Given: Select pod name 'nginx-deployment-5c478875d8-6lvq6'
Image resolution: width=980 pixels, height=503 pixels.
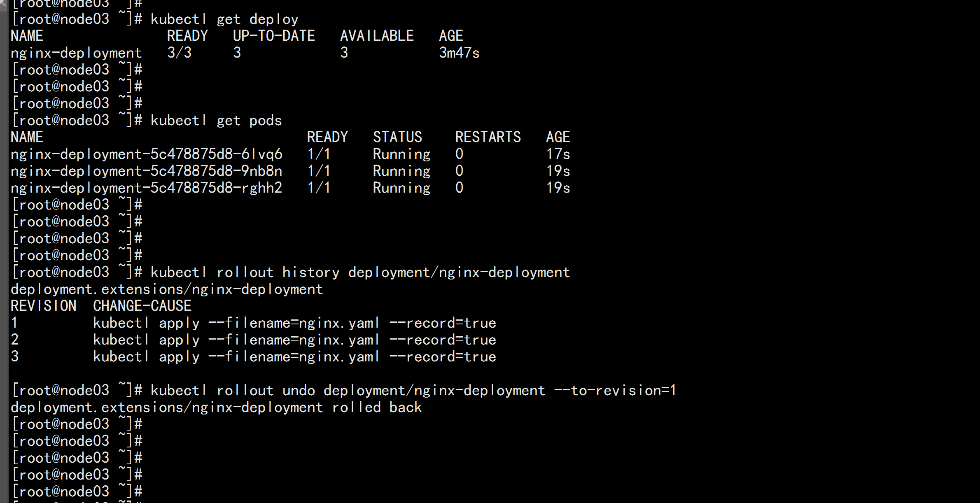Looking at the screenshot, I should tap(147, 154).
